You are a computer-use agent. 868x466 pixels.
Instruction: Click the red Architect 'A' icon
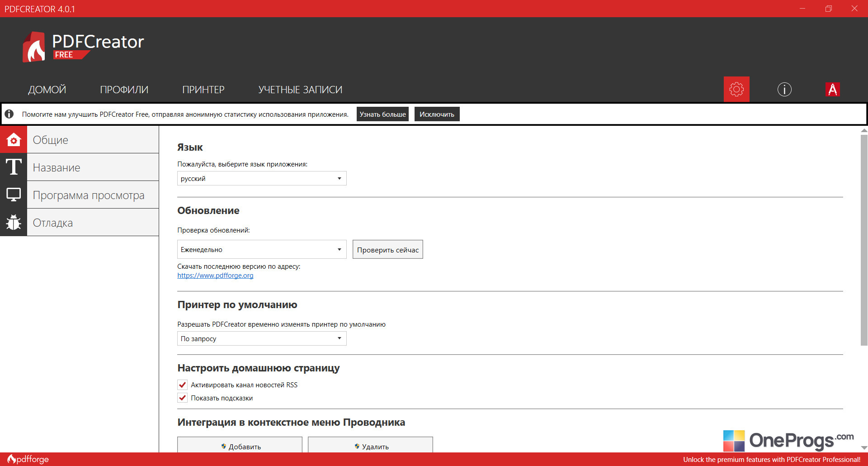[x=832, y=90]
